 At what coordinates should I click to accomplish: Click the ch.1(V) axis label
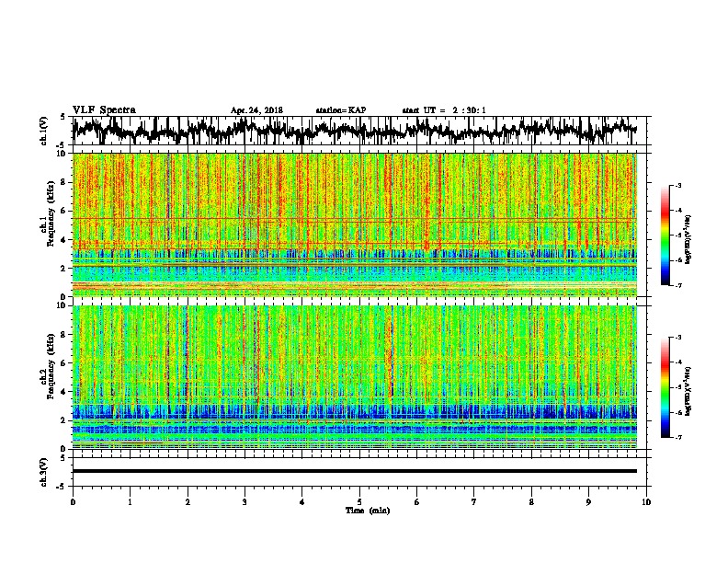click(x=44, y=131)
